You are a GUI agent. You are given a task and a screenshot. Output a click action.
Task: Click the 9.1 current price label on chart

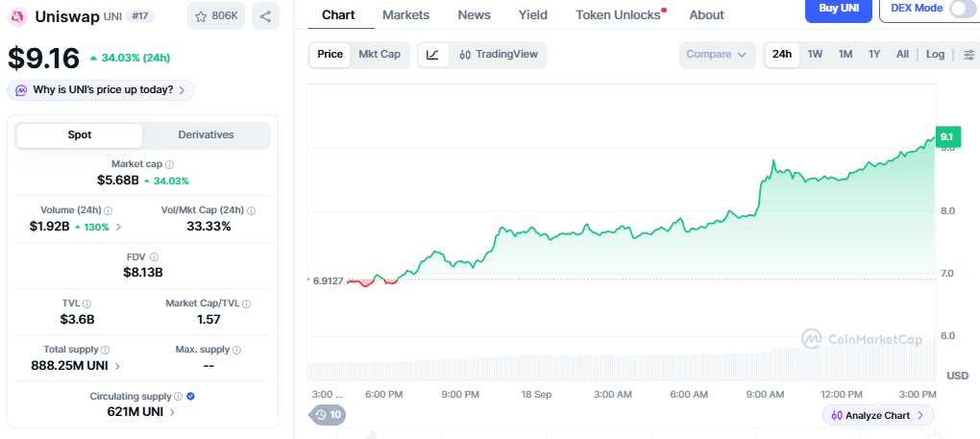pyautogui.click(x=946, y=136)
